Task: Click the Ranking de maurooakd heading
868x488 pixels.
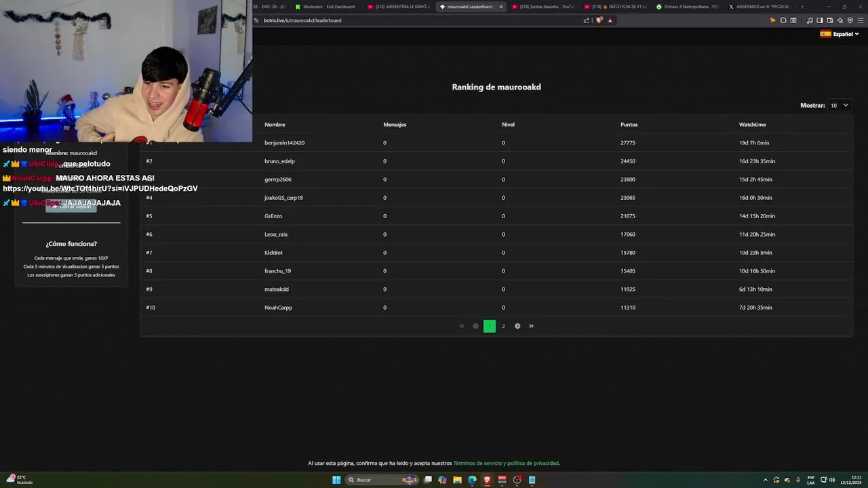Action: point(496,87)
